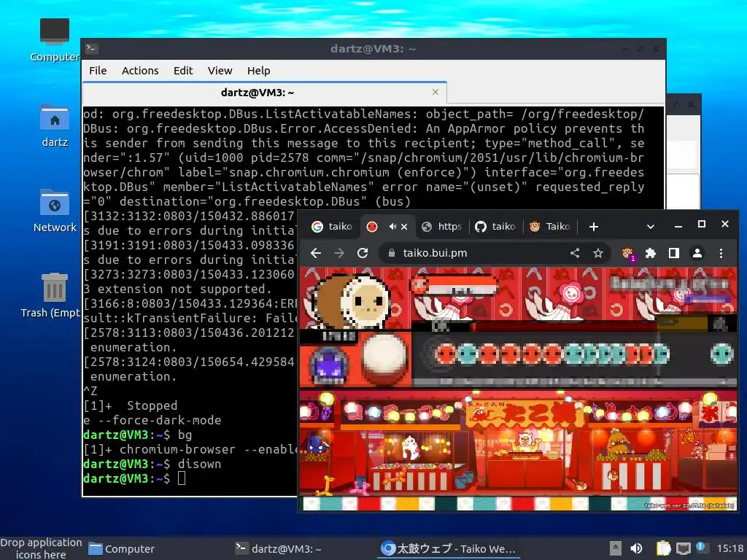Share this page using the share icon
This screenshot has height=560, width=747.
click(x=575, y=253)
